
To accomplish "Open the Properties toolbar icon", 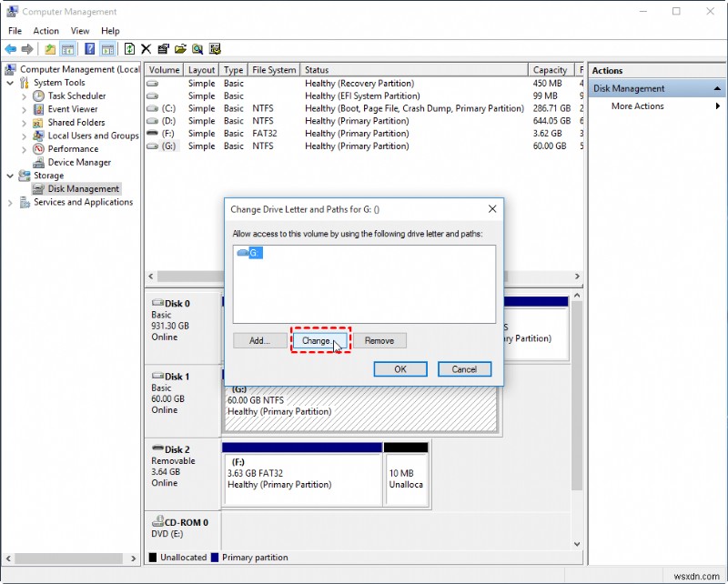I will tap(162, 49).
